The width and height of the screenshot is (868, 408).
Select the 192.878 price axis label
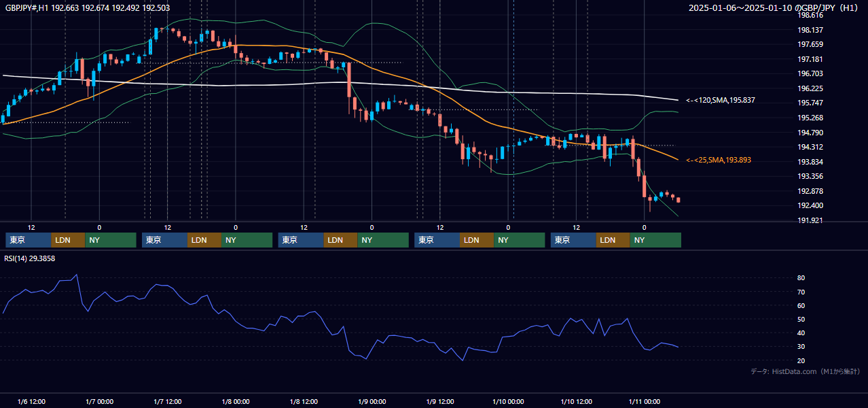pyautogui.click(x=810, y=191)
